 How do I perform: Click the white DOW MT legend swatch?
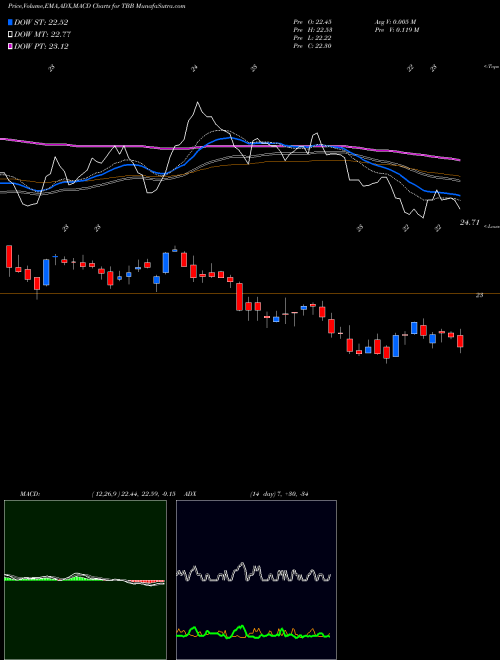11,35
